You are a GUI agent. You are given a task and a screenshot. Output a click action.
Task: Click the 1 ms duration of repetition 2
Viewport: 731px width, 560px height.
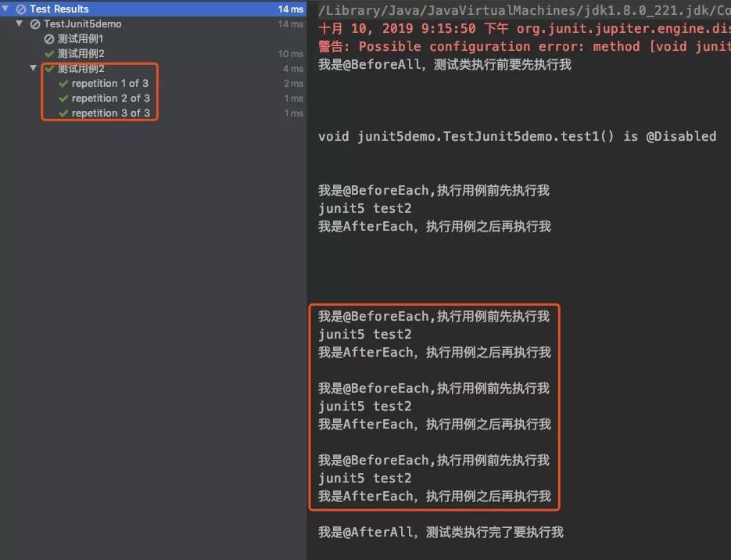click(x=294, y=99)
